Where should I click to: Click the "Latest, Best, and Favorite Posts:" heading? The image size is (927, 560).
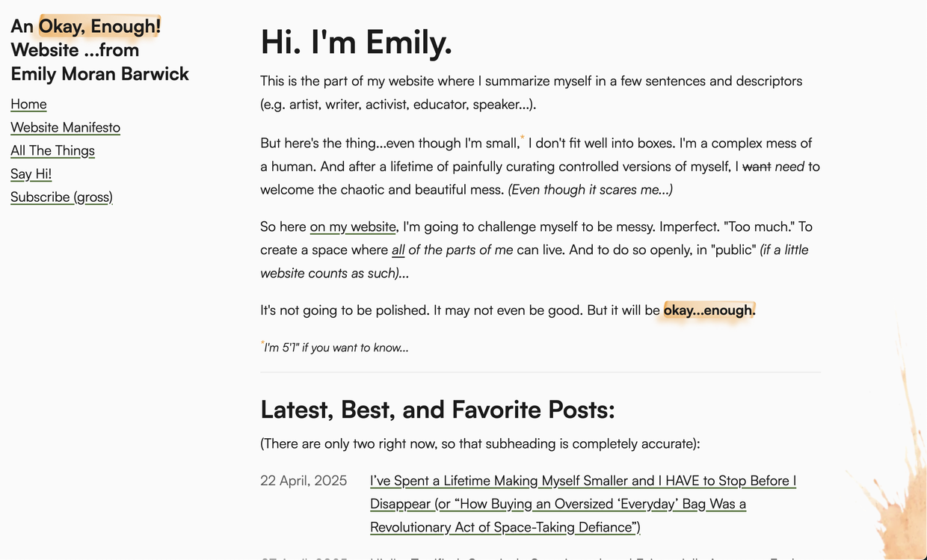(437, 410)
